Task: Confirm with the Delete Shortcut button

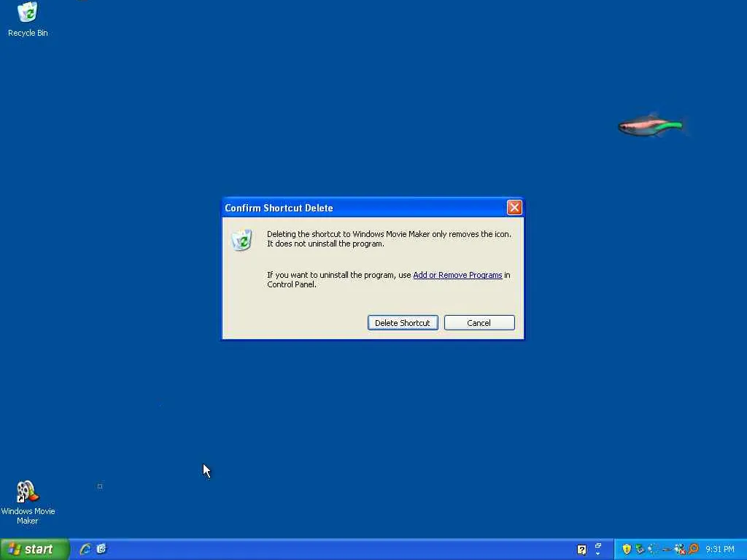Action: [403, 323]
